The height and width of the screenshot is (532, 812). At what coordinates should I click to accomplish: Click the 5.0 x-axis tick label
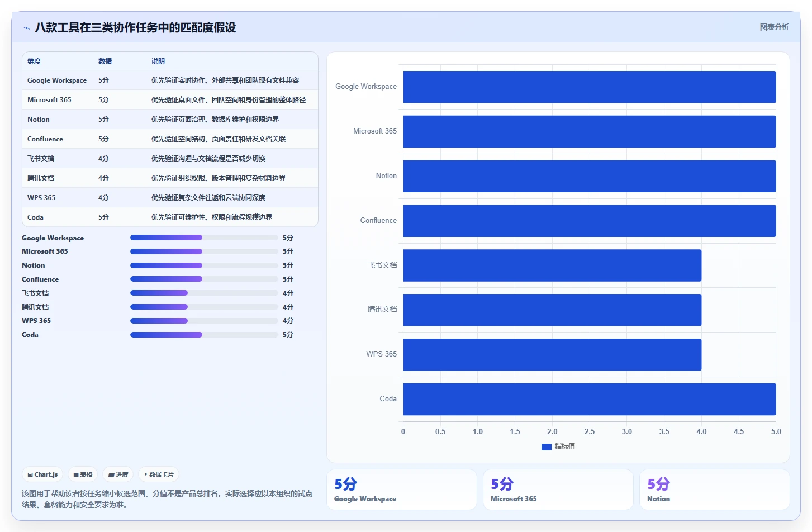point(776,431)
